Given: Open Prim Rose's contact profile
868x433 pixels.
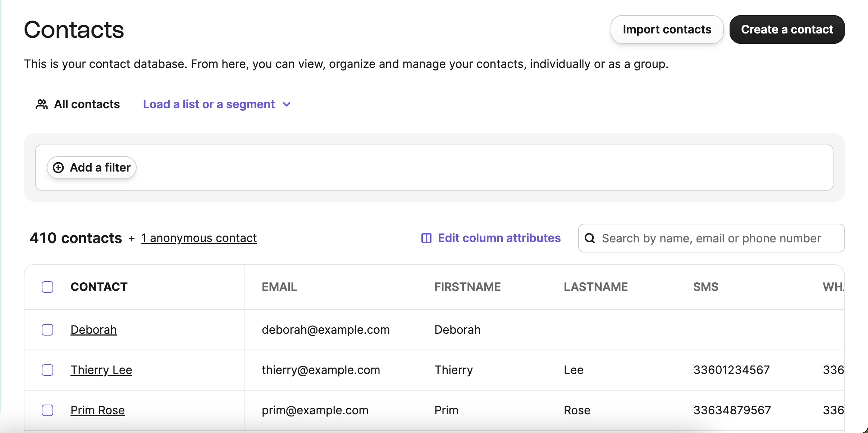Looking at the screenshot, I should tap(97, 410).
